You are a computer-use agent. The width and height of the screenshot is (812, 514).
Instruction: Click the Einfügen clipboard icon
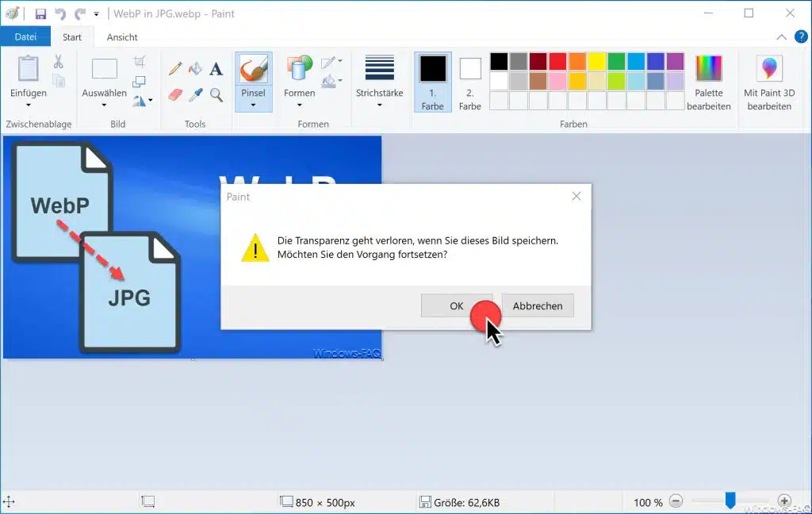pos(29,69)
